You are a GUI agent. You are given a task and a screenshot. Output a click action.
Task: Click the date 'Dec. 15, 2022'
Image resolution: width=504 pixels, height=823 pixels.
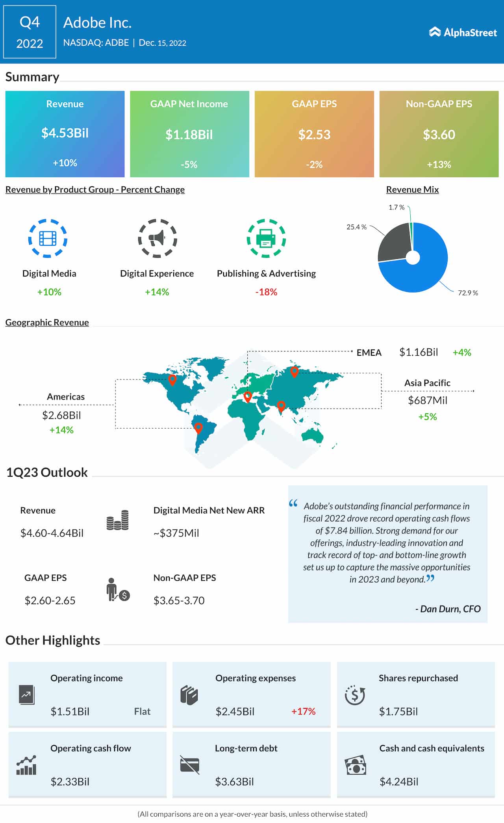pyautogui.click(x=163, y=43)
